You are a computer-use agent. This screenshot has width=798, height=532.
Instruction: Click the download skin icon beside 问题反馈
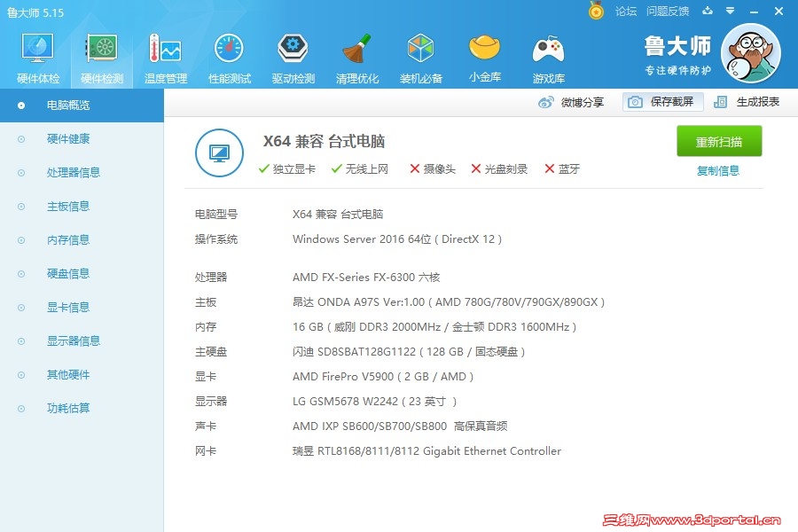708,11
